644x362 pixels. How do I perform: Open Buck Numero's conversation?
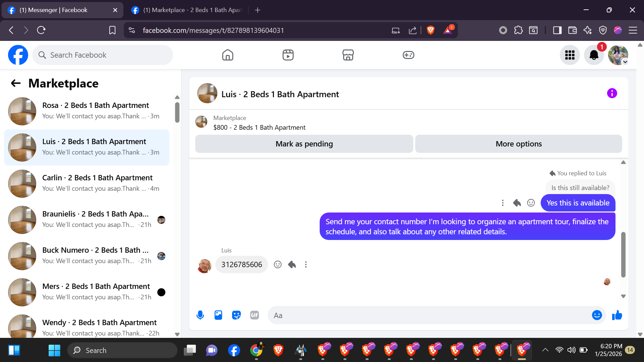[87, 256]
